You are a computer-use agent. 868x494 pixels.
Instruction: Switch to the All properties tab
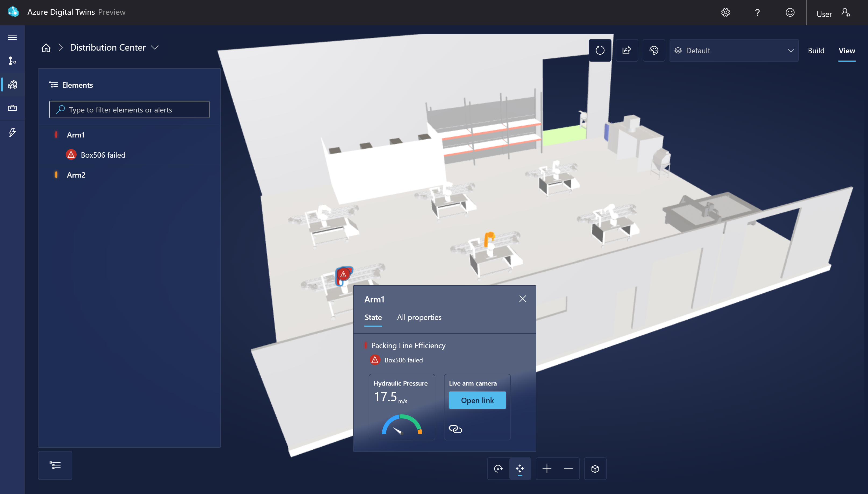[x=419, y=317]
